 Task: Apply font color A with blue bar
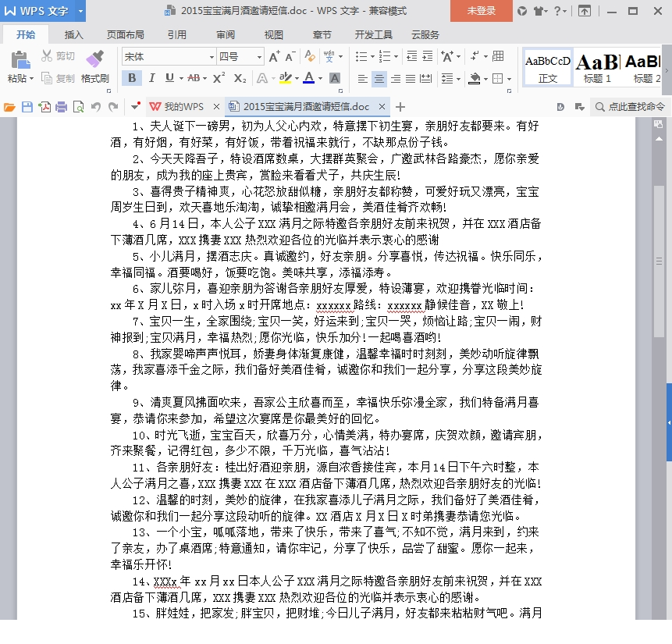click(x=308, y=78)
